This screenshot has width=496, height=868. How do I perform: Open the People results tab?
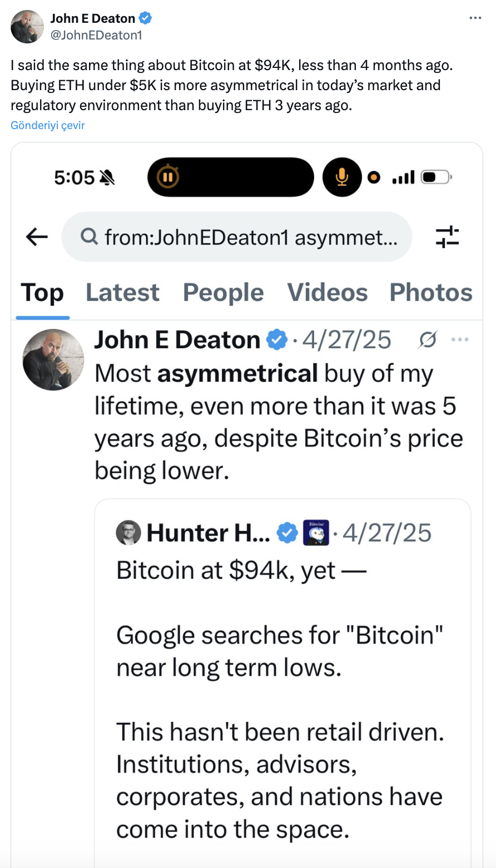[x=223, y=293]
